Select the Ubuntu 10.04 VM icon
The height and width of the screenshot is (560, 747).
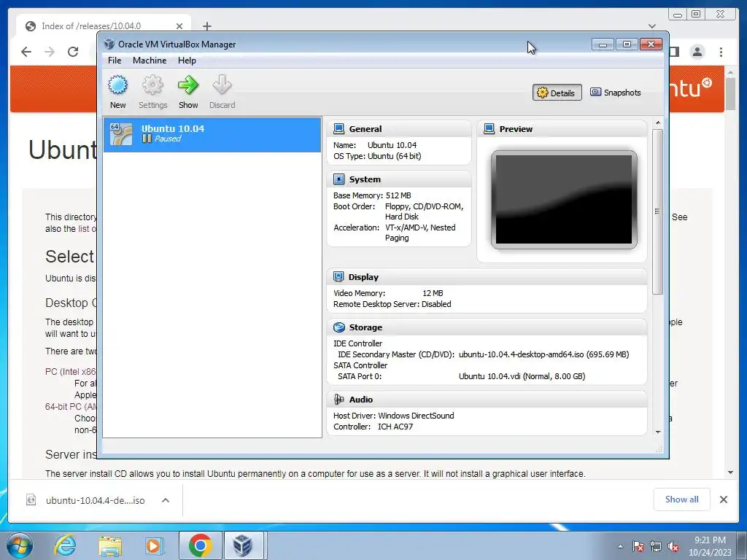[x=121, y=134]
